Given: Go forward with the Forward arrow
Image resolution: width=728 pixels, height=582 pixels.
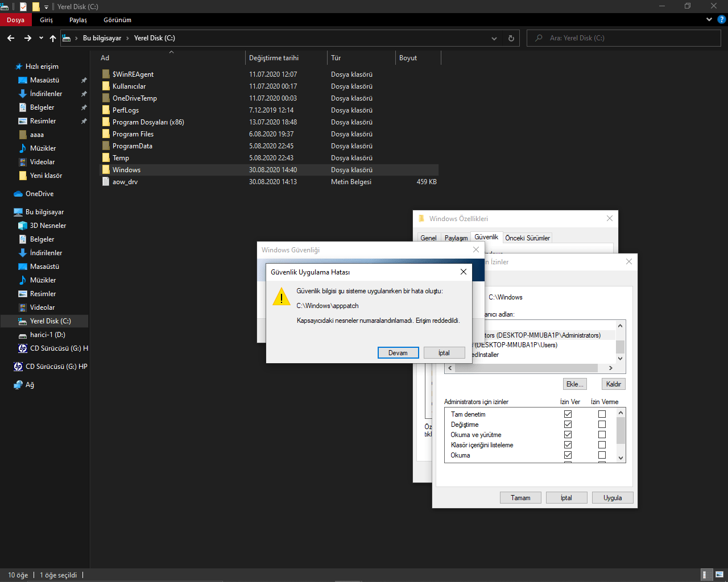Looking at the screenshot, I should pyautogui.click(x=27, y=38).
